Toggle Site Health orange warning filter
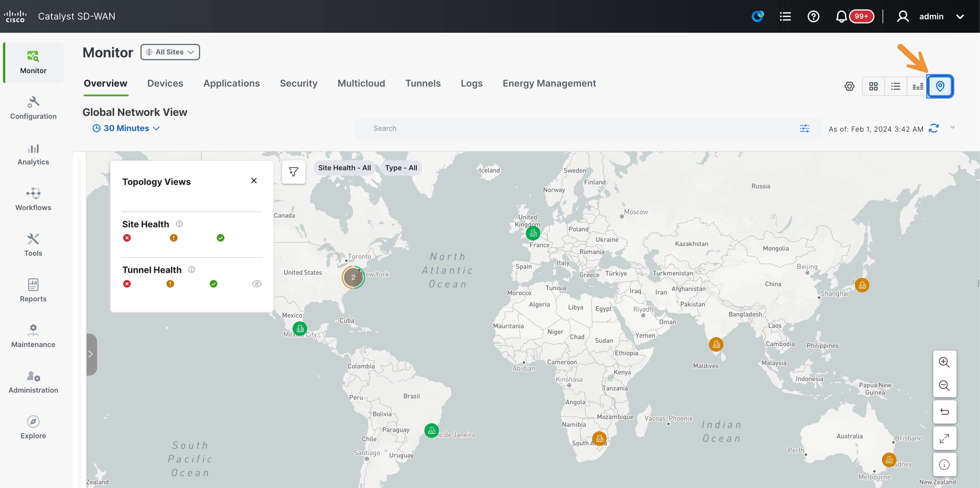This screenshot has width=980, height=488. pos(173,238)
